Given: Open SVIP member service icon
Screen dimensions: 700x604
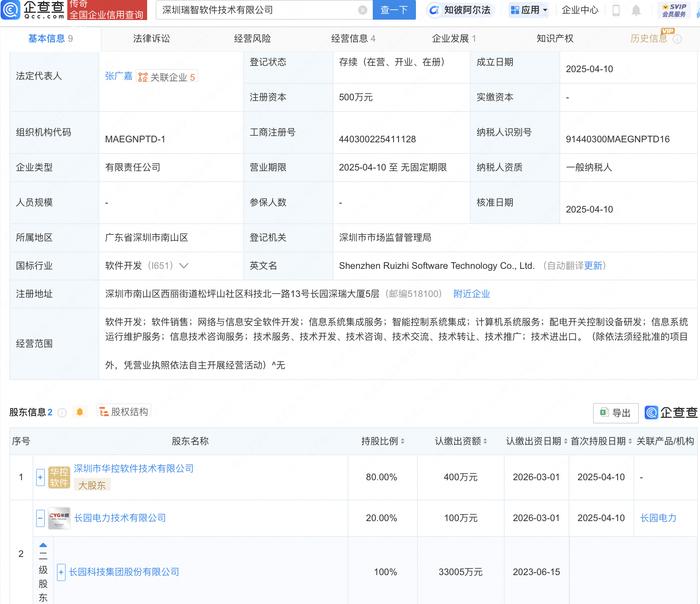Looking at the screenshot, I should tap(674, 10).
